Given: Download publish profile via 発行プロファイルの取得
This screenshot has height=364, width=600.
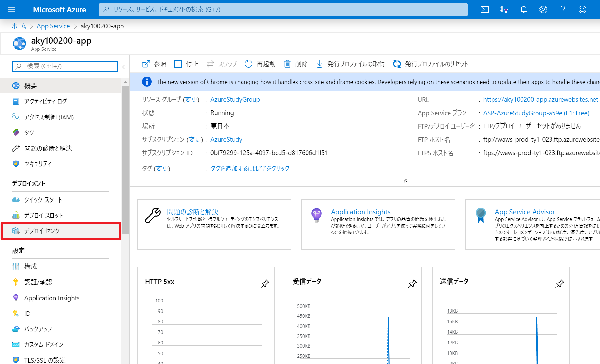Looking at the screenshot, I should pyautogui.click(x=350, y=64).
